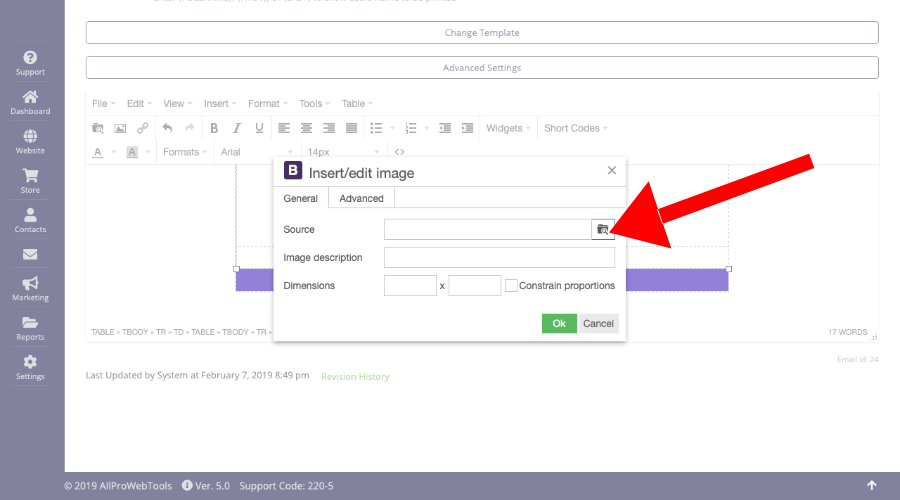
Task: Open the Store section in sidebar
Action: pyautogui.click(x=30, y=181)
